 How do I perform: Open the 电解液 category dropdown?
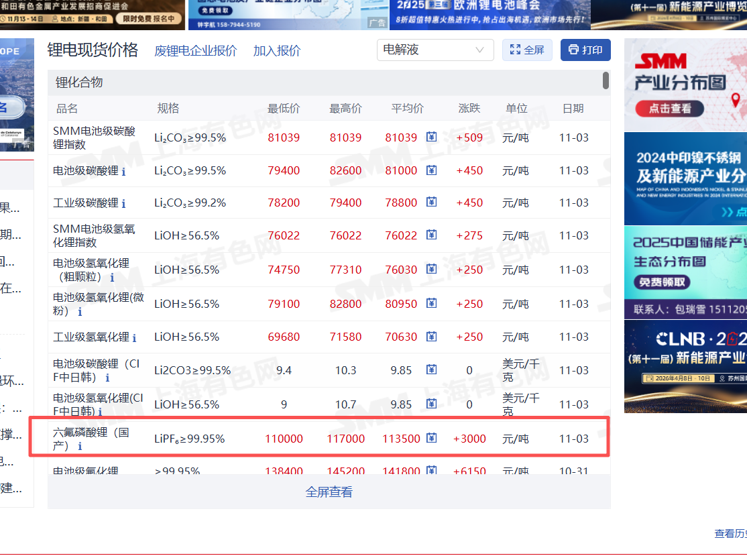pyautogui.click(x=435, y=50)
